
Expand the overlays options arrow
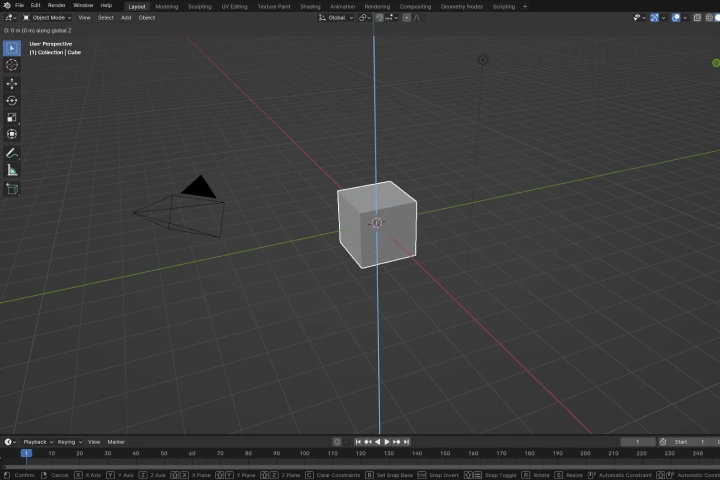[685, 18]
